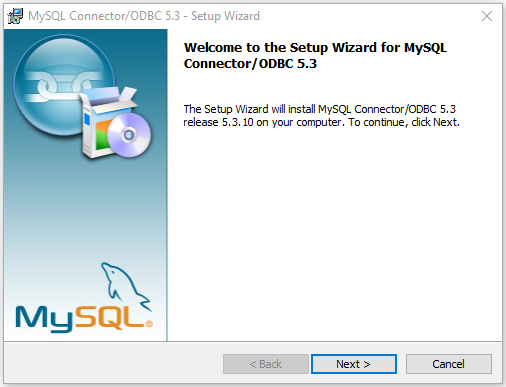Click the registered trademark symbol beside MySQL

click(x=149, y=323)
